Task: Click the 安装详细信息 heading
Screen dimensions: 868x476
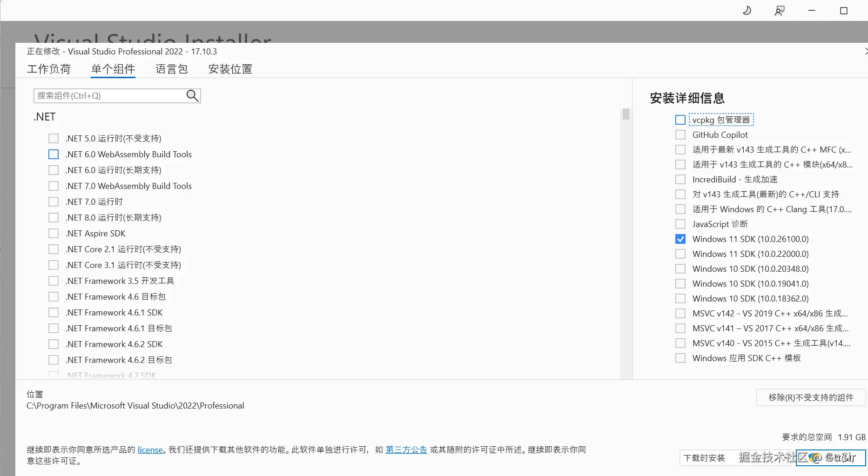Action: (687, 98)
